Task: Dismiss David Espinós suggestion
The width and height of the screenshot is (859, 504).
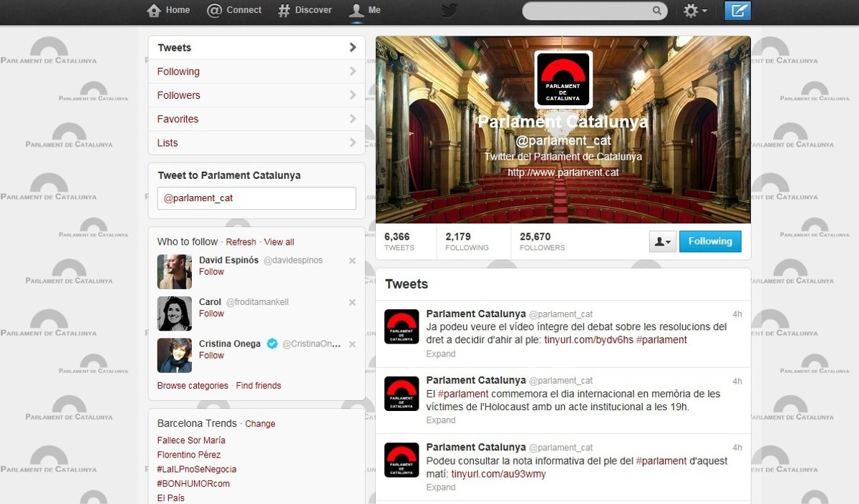Action: point(352,261)
